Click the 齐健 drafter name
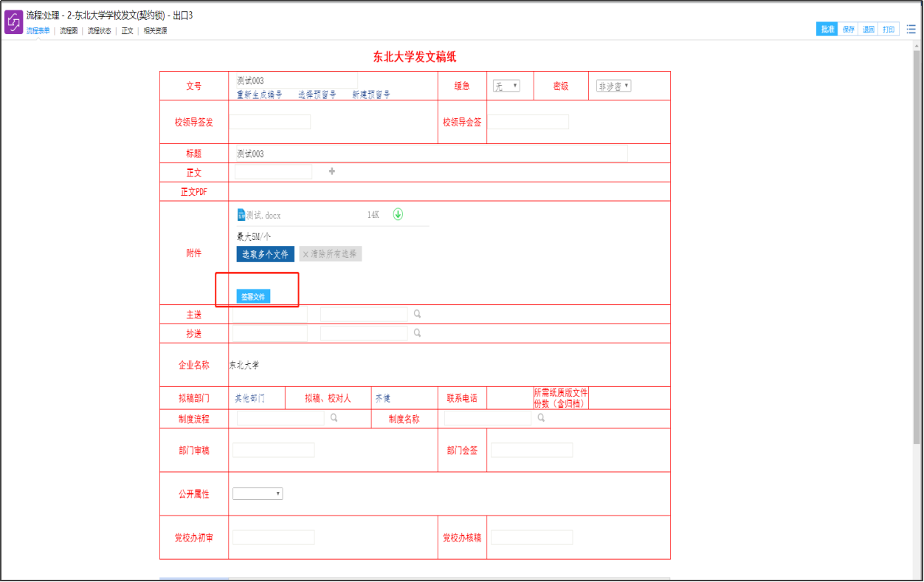 pyautogui.click(x=382, y=398)
